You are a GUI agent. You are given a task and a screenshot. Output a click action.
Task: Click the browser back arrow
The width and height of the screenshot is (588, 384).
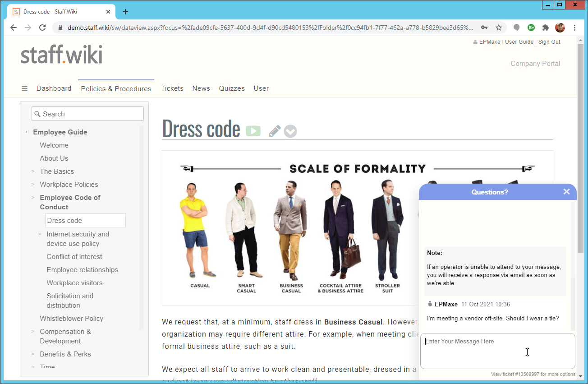[x=14, y=28]
